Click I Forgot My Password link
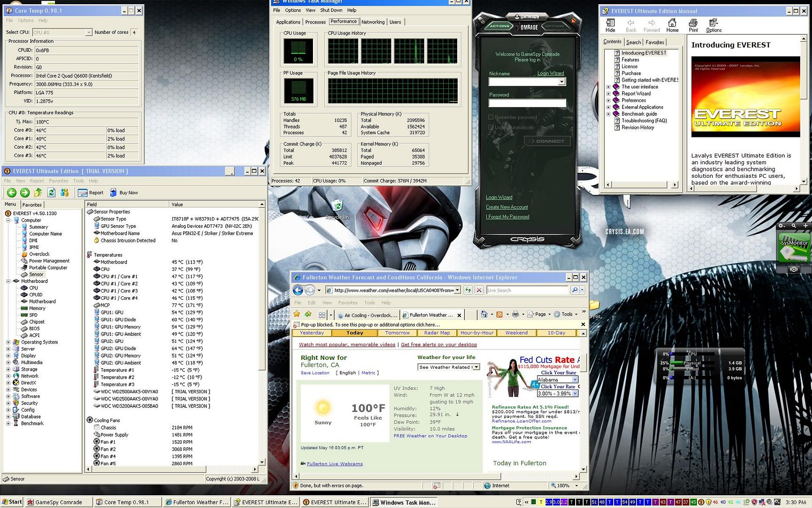Image resolution: width=812 pixels, height=508 pixels. pos(507,217)
